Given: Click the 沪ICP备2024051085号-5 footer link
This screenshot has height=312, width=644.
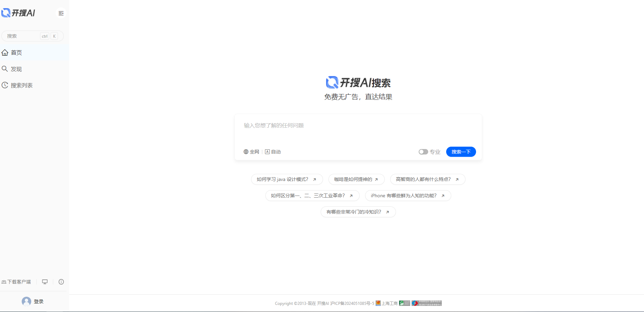Looking at the screenshot, I should pyautogui.click(x=352, y=303).
